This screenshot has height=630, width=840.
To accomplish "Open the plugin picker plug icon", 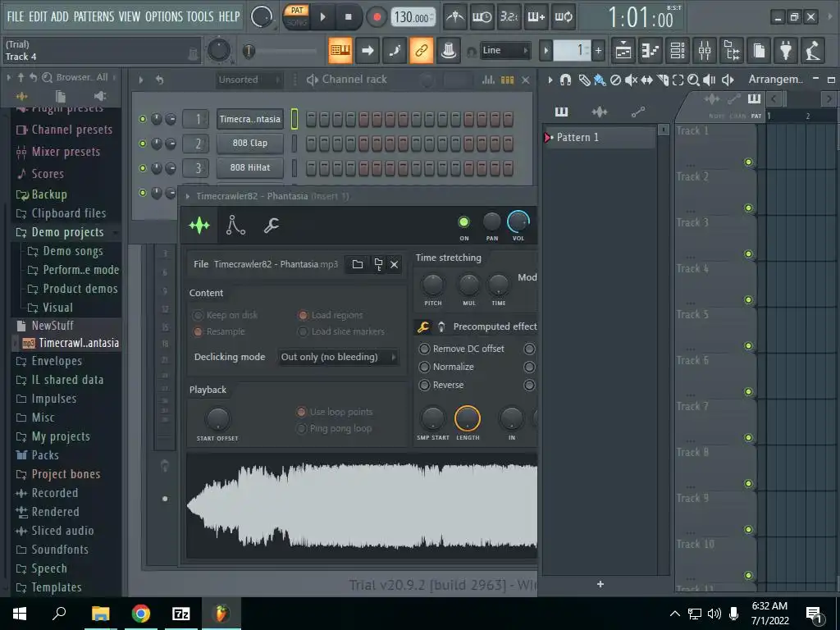I will click(x=786, y=51).
